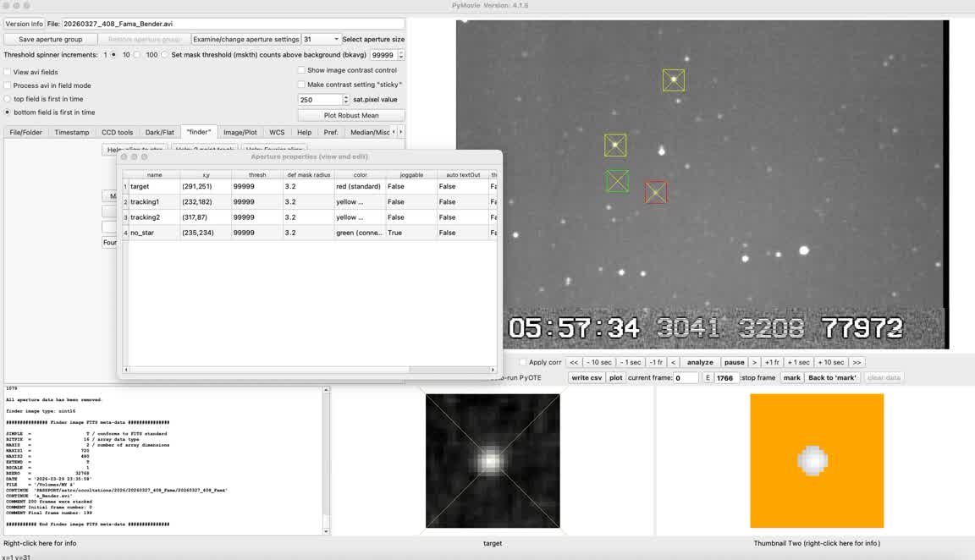The width and height of the screenshot is (975, 560).
Task: Switch to the Timestamp tab
Action: coord(71,132)
